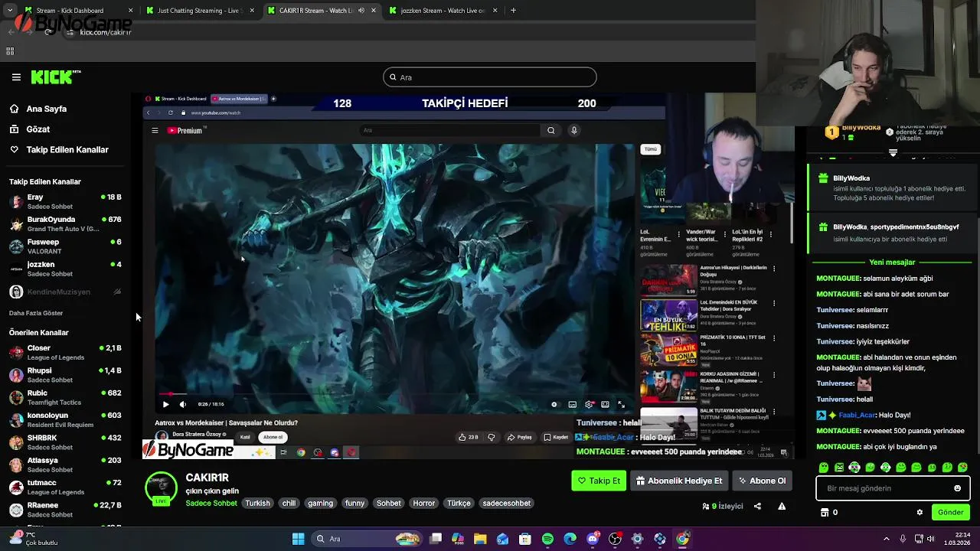Open Eray's channel from followed list
The width and height of the screenshot is (980, 551).
click(x=65, y=201)
